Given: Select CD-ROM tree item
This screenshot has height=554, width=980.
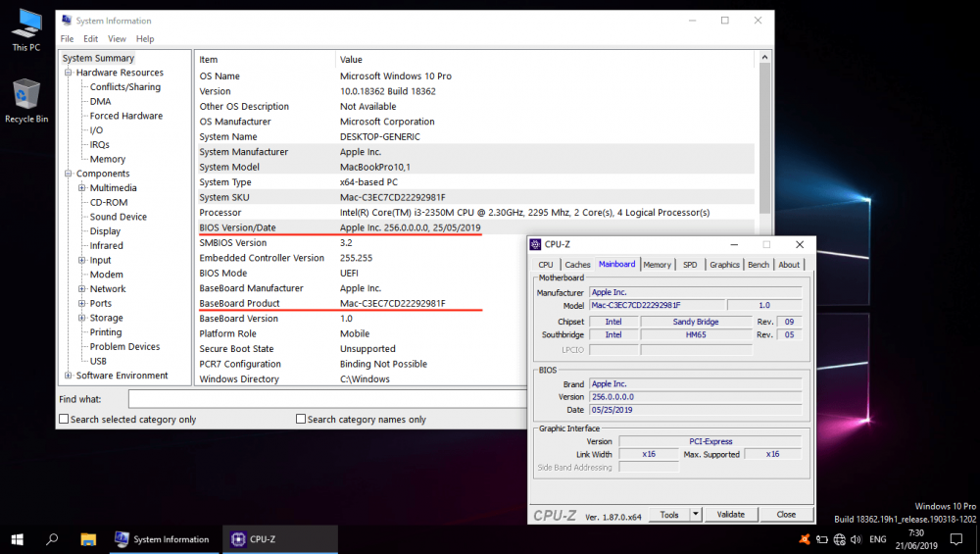Looking at the screenshot, I should pyautogui.click(x=109, y=202).
